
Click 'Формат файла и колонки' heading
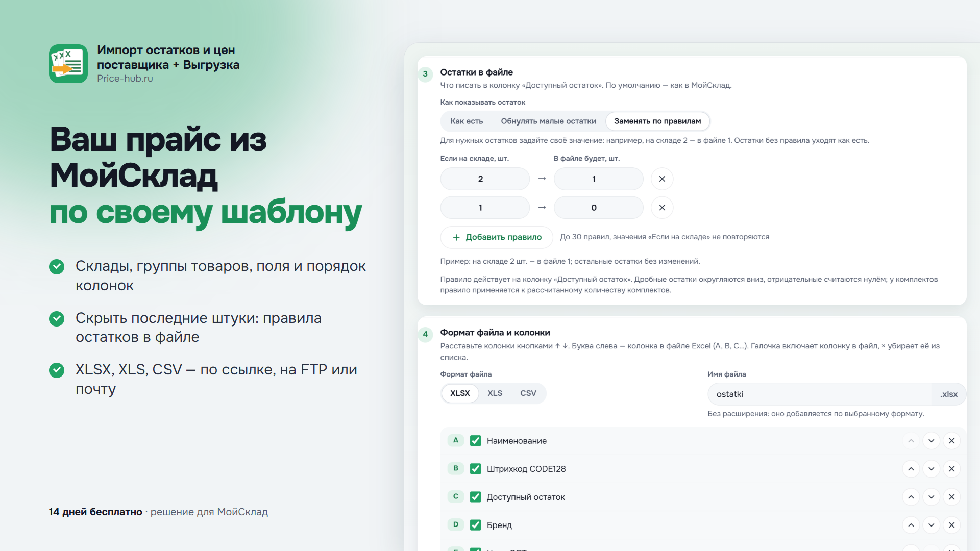[x=495, y=333]
